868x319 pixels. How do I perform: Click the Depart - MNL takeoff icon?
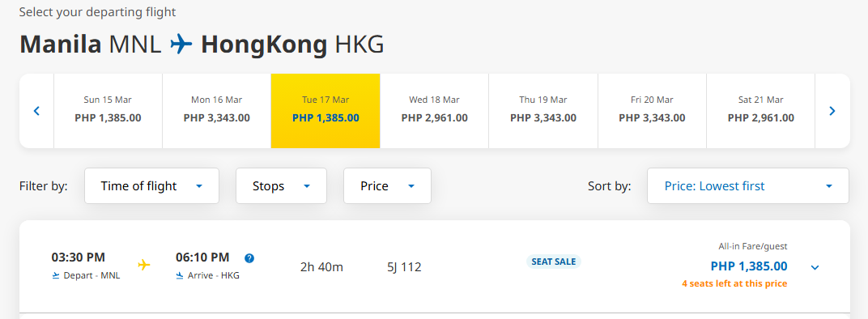point(55,275)
